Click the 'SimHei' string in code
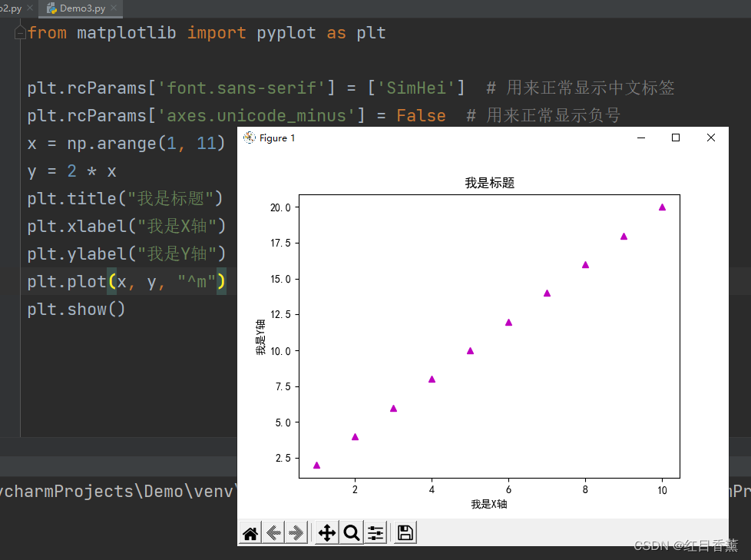This screenshot has height=560, width=751. click(x=415, y=88)
